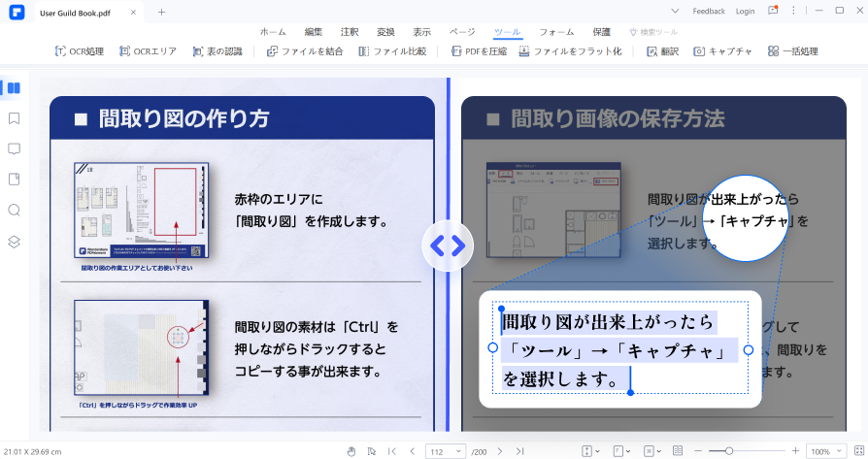Open the bookmarks panel in sidebar
The width and height of the screenshot is (868, 459).
click(14, 118)
